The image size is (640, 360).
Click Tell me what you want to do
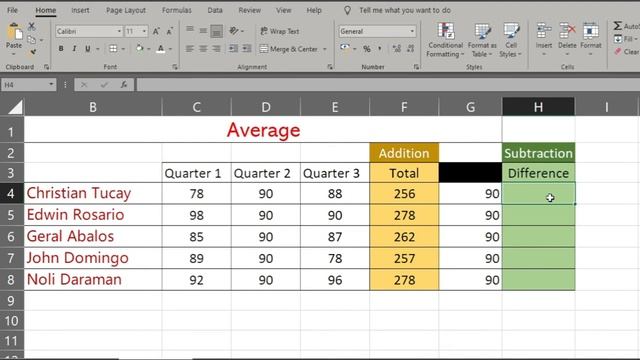tap(404, 10)
